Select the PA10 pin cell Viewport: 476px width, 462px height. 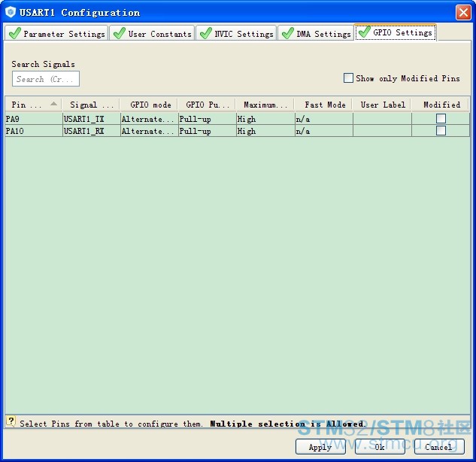click(33, 131)
